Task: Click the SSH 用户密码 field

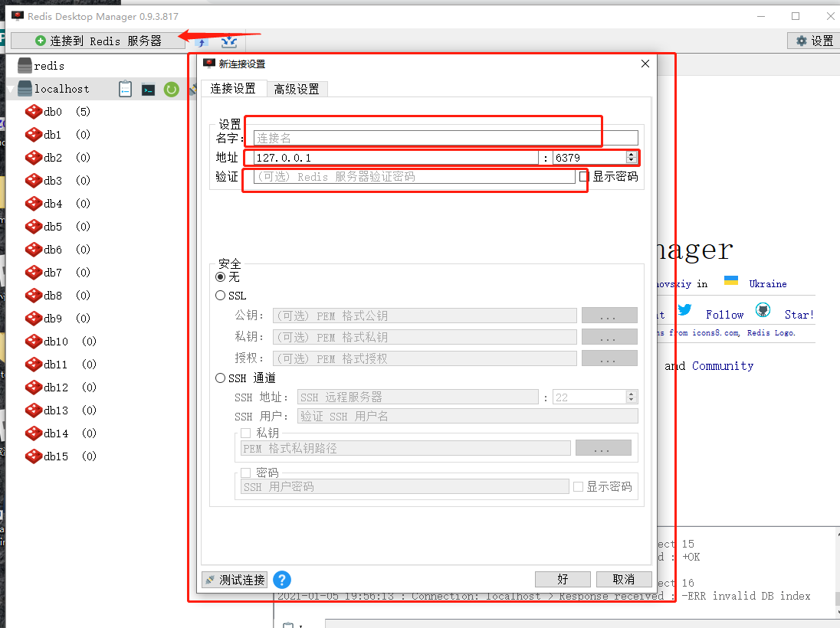Action: (405, 486)
